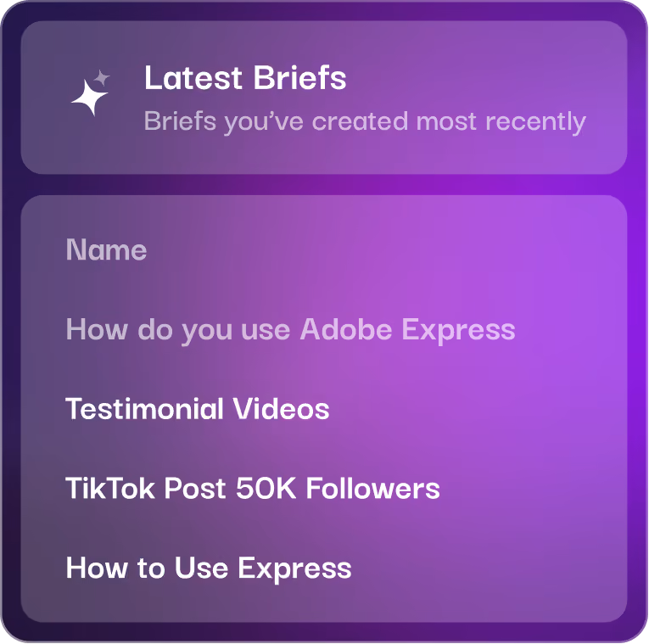649x644 pixels.
Task: Click 'most recently' in the subtitle text
Action: click(x=501, y=121)
